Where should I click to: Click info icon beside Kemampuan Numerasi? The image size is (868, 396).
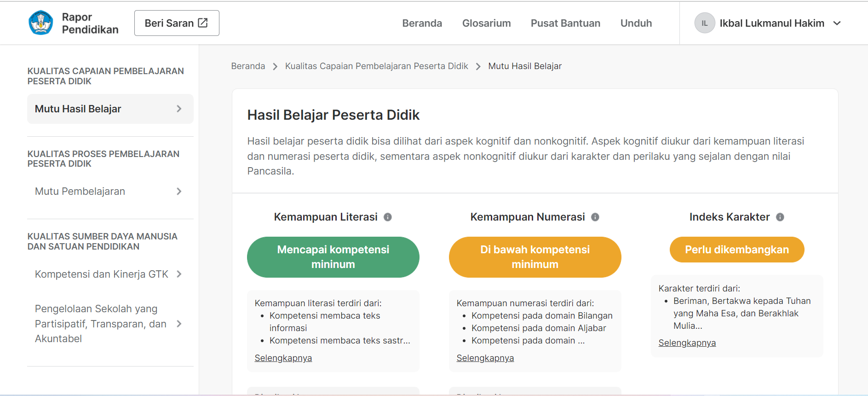(595, 217)
